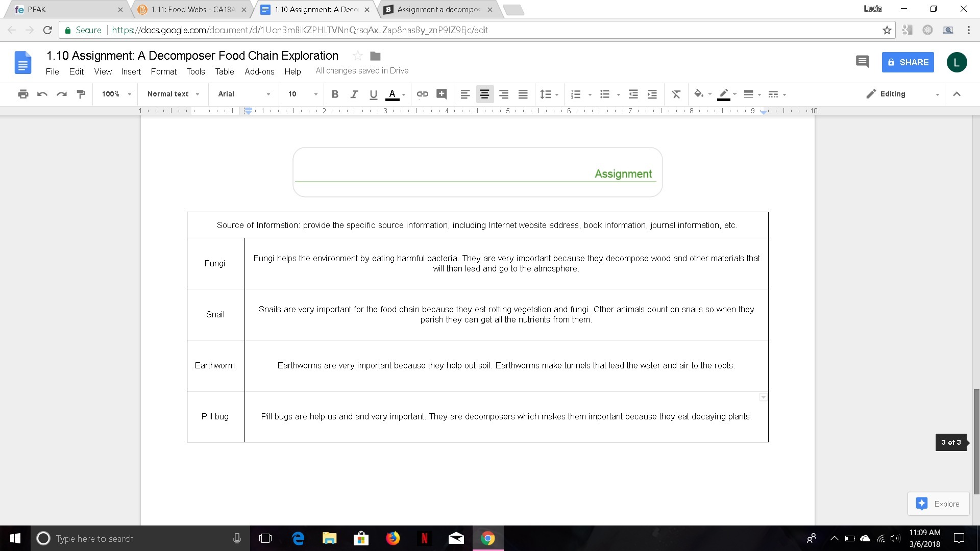Open the Comments speech bubble icon
The width and height of the screenshot is (980, 551).
(862, 62)
